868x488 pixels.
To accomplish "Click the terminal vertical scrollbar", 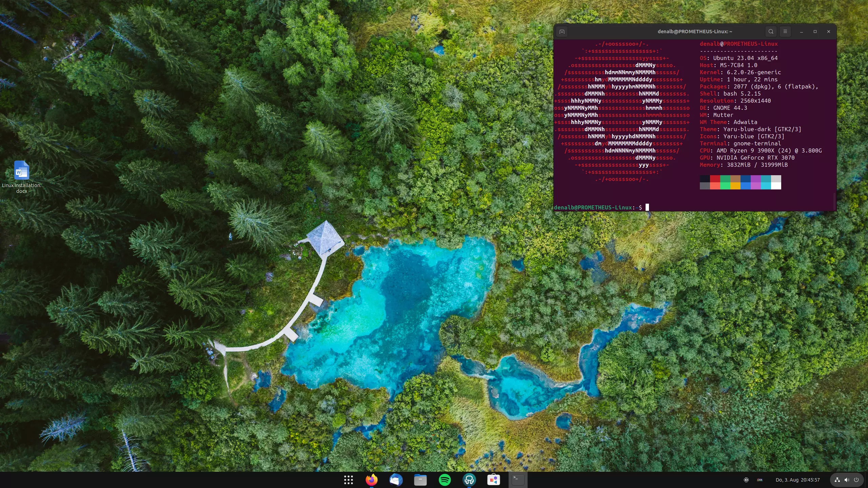I will 834,201.
